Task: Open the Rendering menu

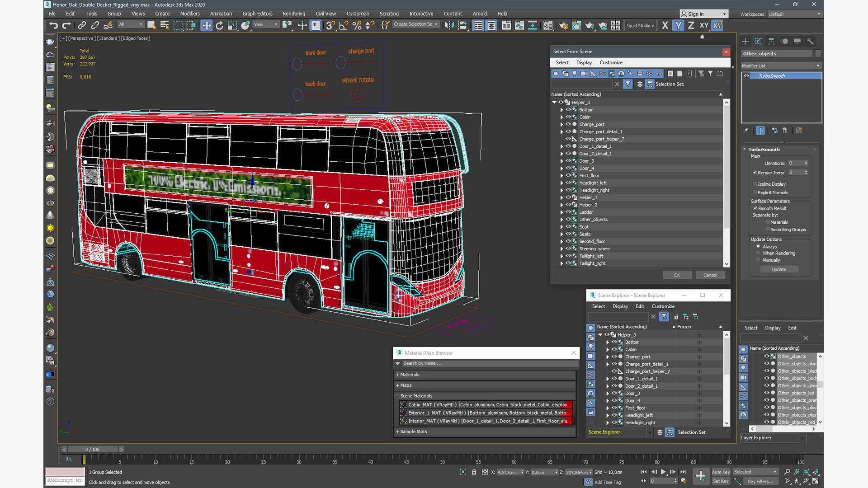Action: pyautogui.click(x=293, y=14)
